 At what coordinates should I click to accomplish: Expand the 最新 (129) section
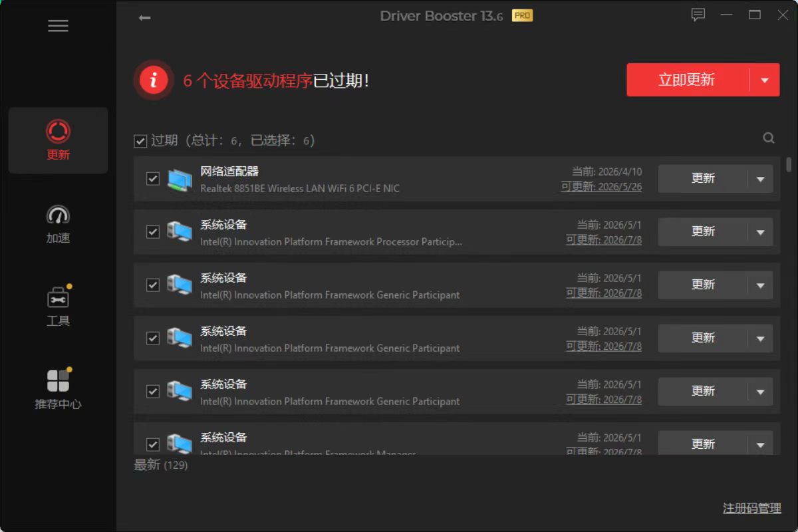tap(161, 465)
